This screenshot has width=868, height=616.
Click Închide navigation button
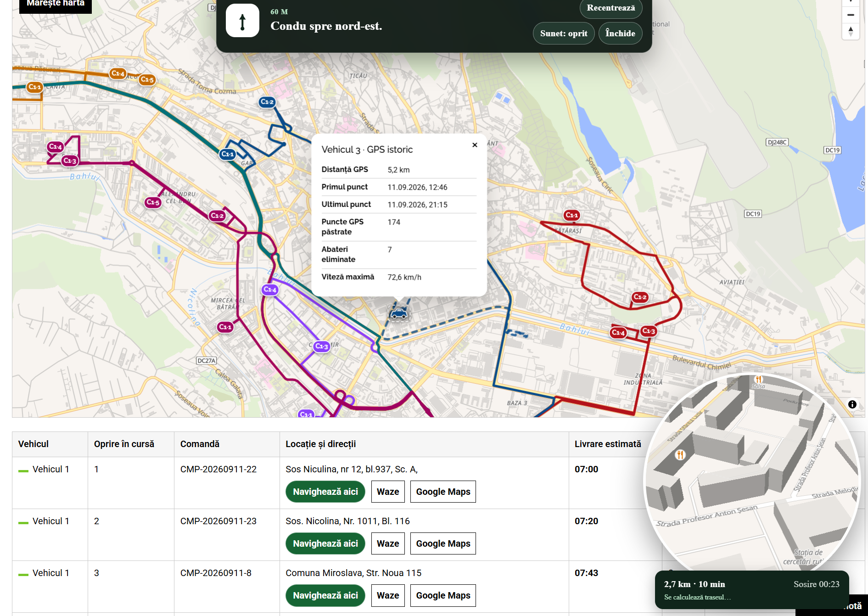(620, 33)
